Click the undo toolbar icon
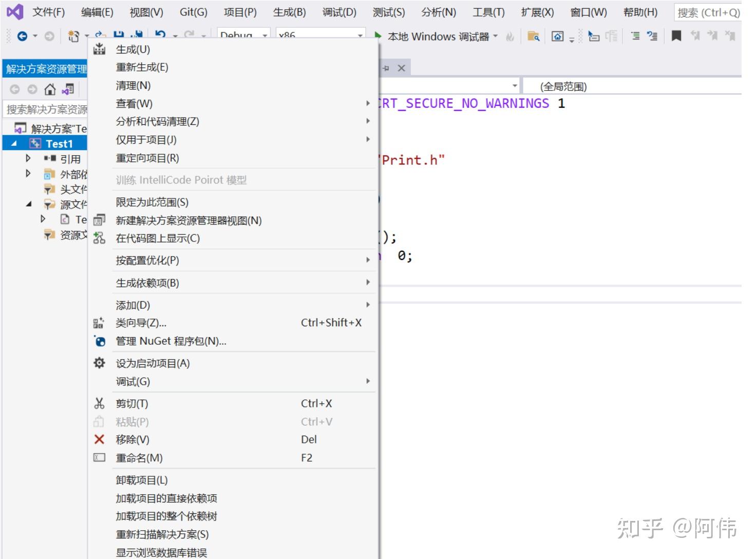The height and width of the screenshot is (559, 756). click(160, 35)
